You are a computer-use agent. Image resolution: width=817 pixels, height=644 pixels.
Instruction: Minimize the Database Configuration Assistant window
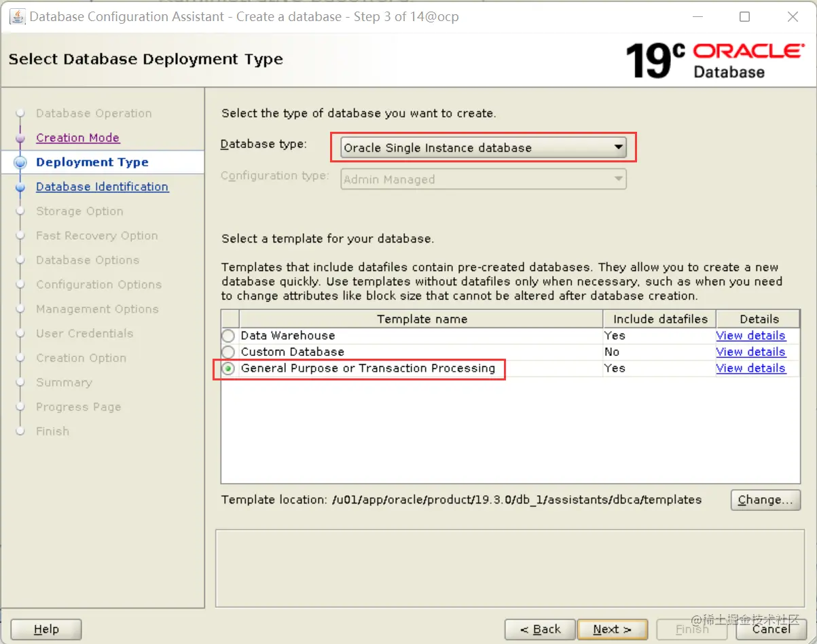(x=697, y=17)
